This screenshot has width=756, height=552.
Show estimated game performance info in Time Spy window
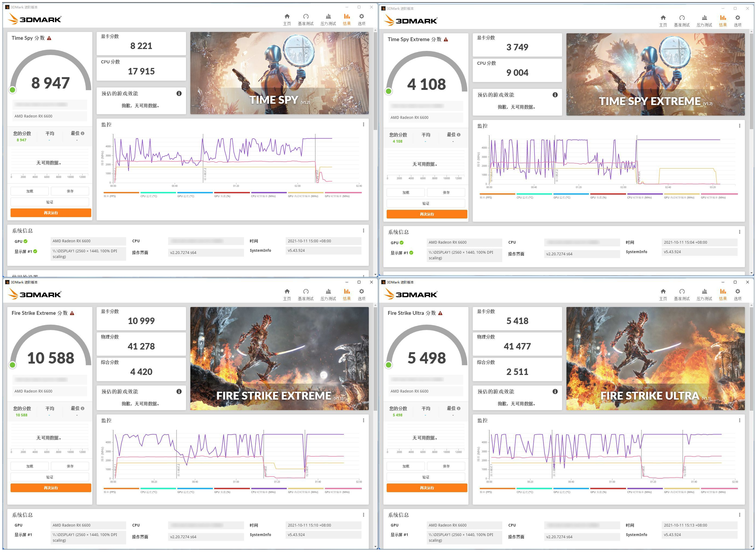179,94
